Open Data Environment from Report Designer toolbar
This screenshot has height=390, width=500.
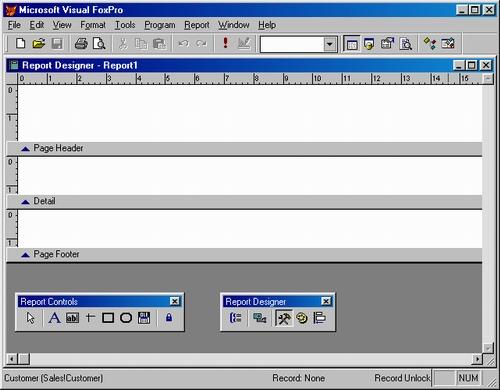[x=260, y=318]
